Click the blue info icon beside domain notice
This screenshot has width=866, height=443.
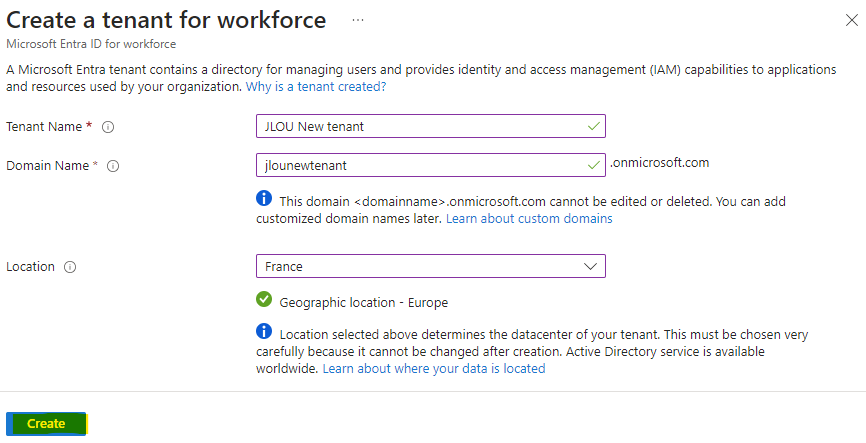(264, 198)
